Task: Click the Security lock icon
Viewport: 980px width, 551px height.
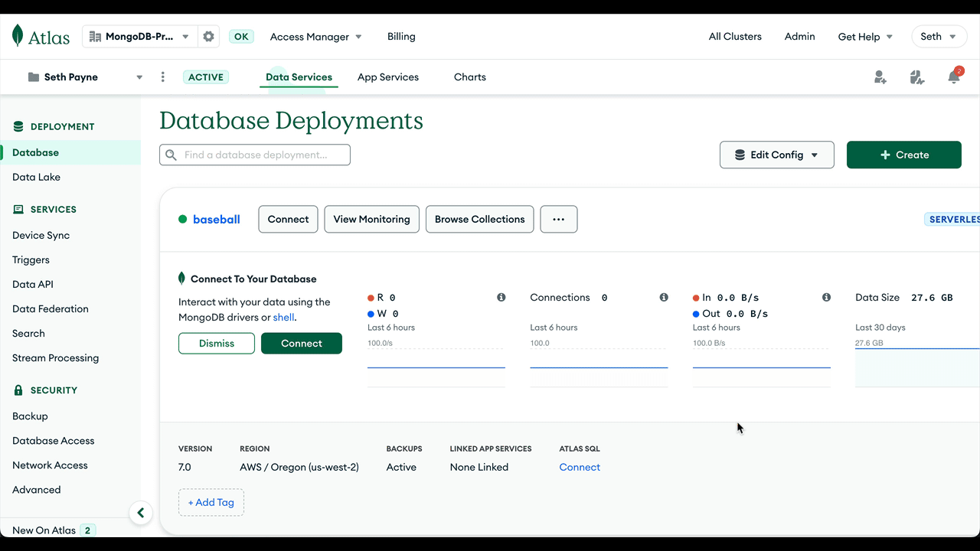Action: pyautogui.click(x=18, y=390)
